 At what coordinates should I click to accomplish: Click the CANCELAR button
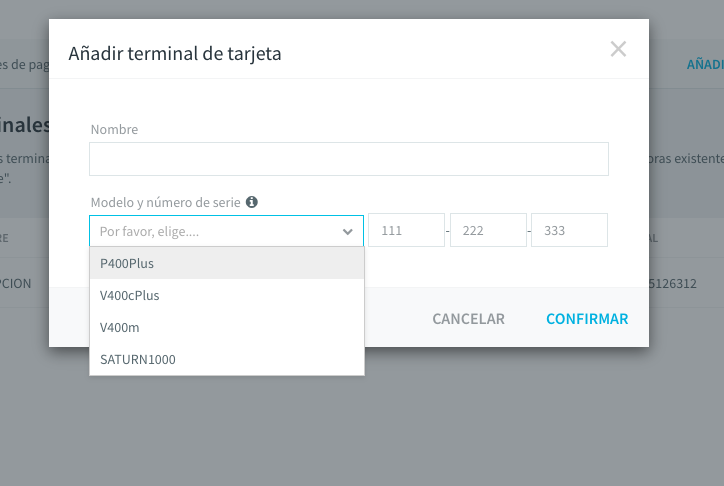(x=468, y=319)
